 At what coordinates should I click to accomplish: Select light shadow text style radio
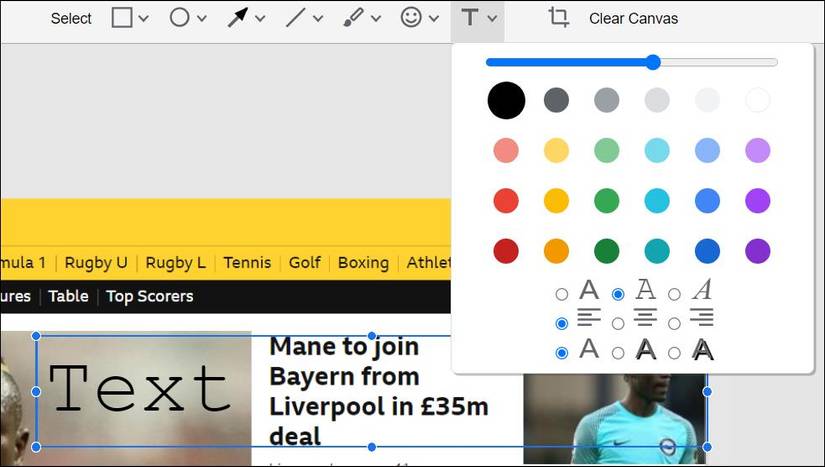click(x=618, y=353)
